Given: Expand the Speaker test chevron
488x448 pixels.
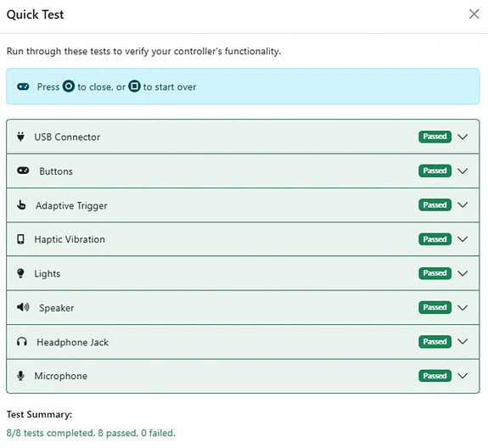Looking at the screenshot, I should (x=463, y=307).
